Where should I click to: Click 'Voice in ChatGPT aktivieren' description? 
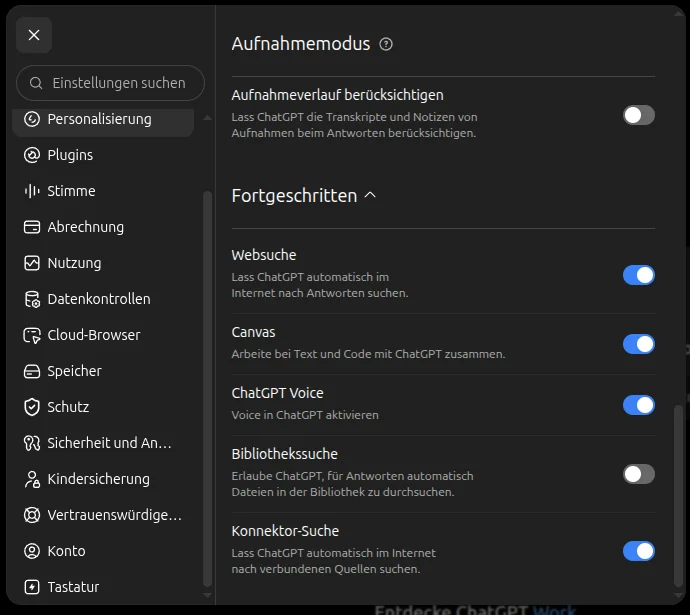(305, 415)
